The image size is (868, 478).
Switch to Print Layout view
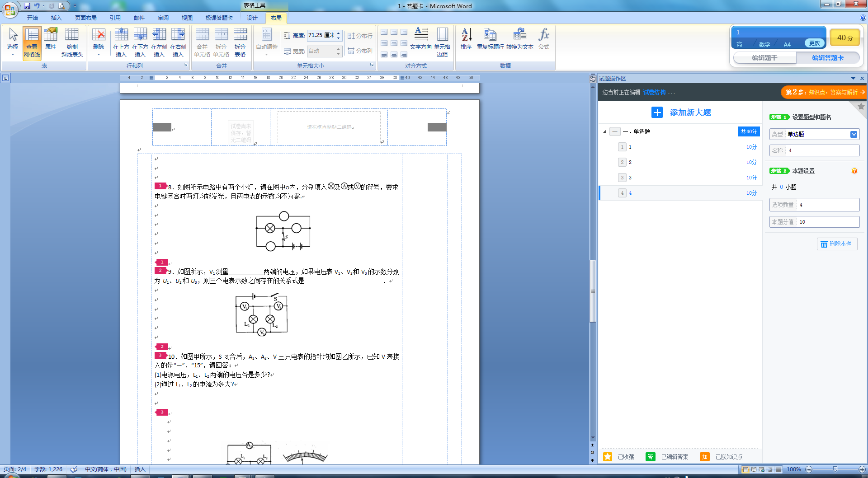745,469
